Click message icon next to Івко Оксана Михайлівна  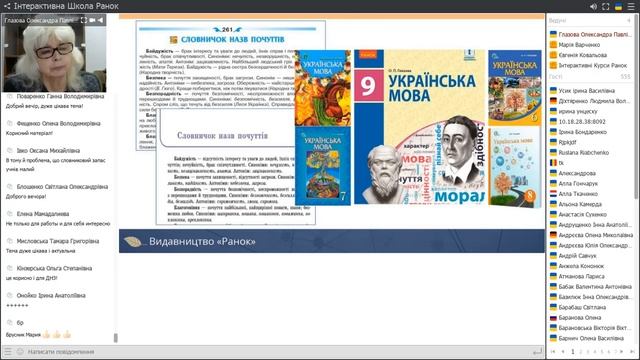[10, 151]
